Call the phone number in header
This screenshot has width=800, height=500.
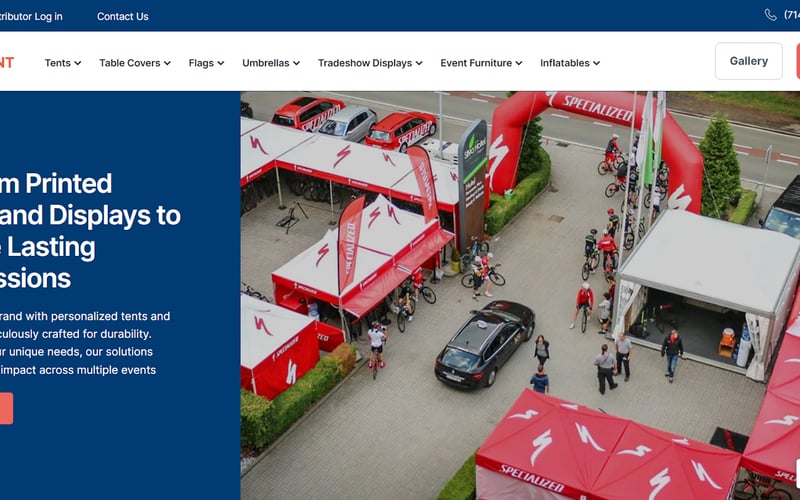[792, 15]
